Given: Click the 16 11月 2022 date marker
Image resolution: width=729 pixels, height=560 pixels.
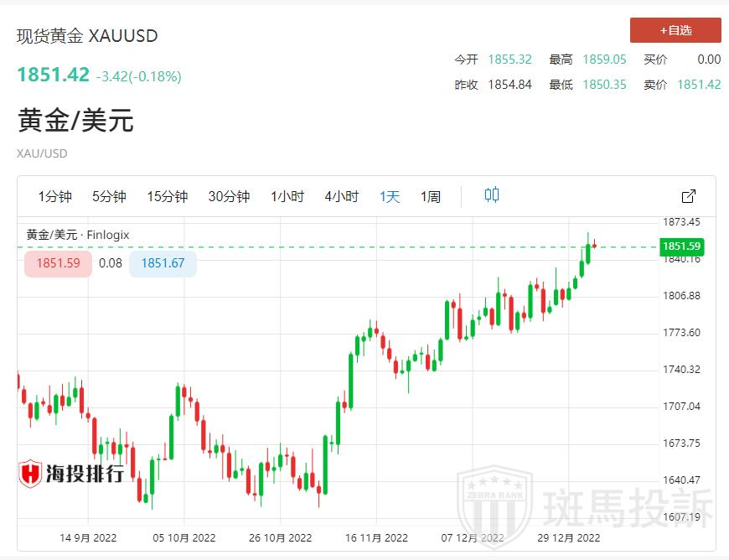Looking at the screenshot, I should (x=376, y=537).
